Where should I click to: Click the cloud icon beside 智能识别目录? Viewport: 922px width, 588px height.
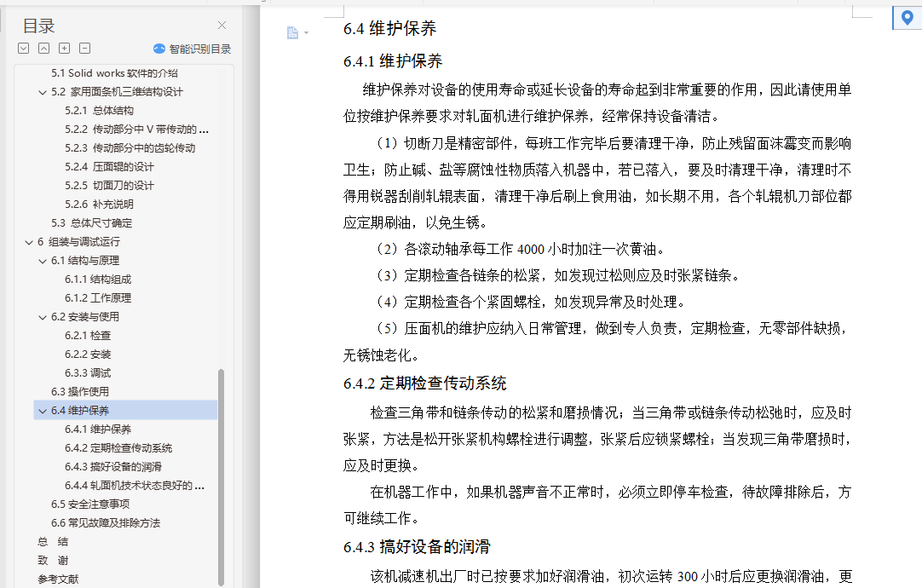(159, 49)
